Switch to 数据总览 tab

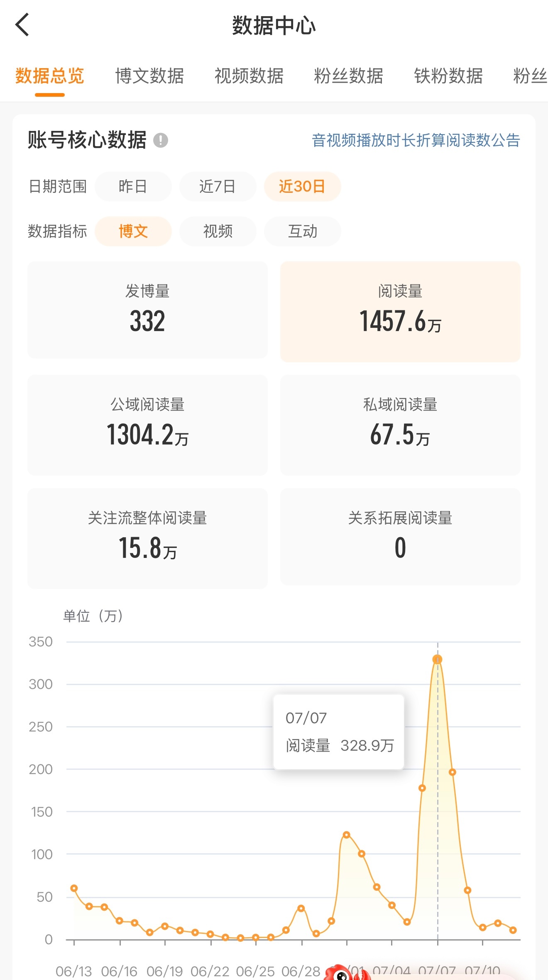(50, 76)
